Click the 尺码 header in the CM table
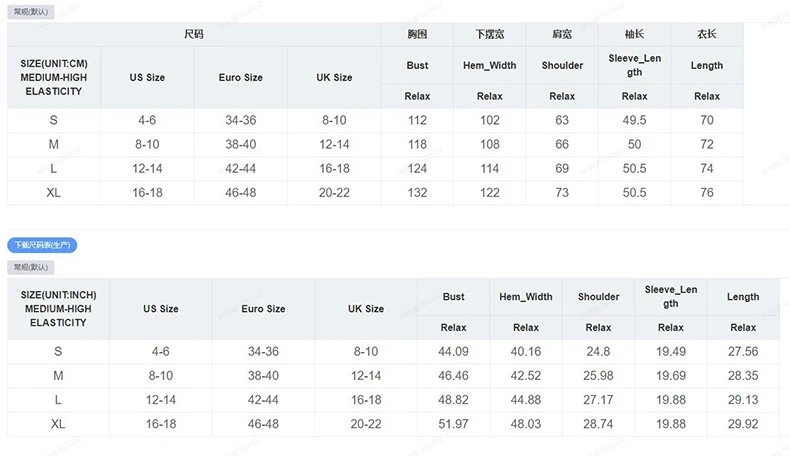This screenshot has height=456, width=790. [x=194, y=35]
